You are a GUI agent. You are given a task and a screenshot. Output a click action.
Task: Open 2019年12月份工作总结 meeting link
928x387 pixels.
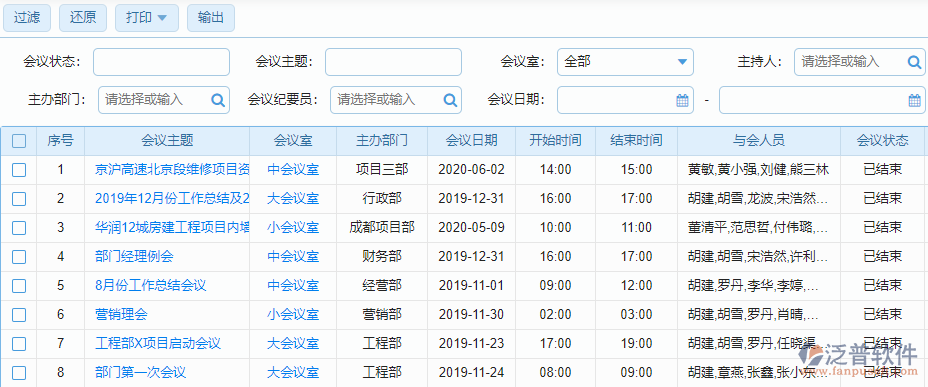coord(172,199)
